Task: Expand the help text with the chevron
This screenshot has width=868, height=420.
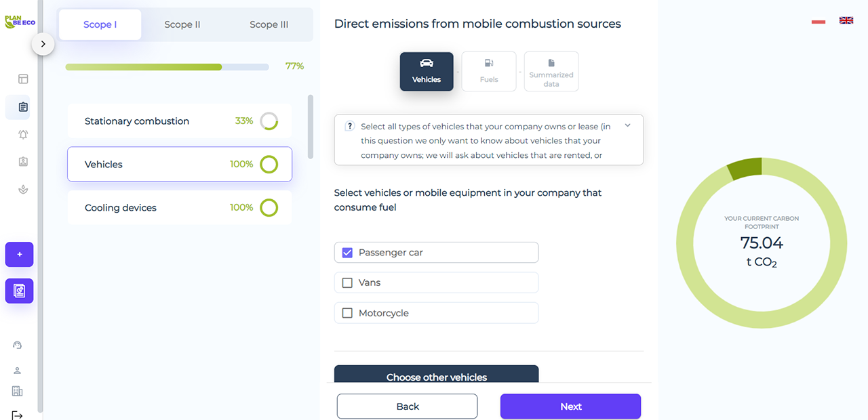Action: tap(627, 125)
